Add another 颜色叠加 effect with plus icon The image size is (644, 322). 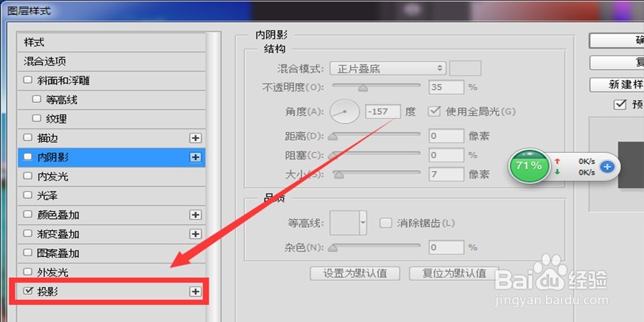pyautogui.click(x=195, y=215)
